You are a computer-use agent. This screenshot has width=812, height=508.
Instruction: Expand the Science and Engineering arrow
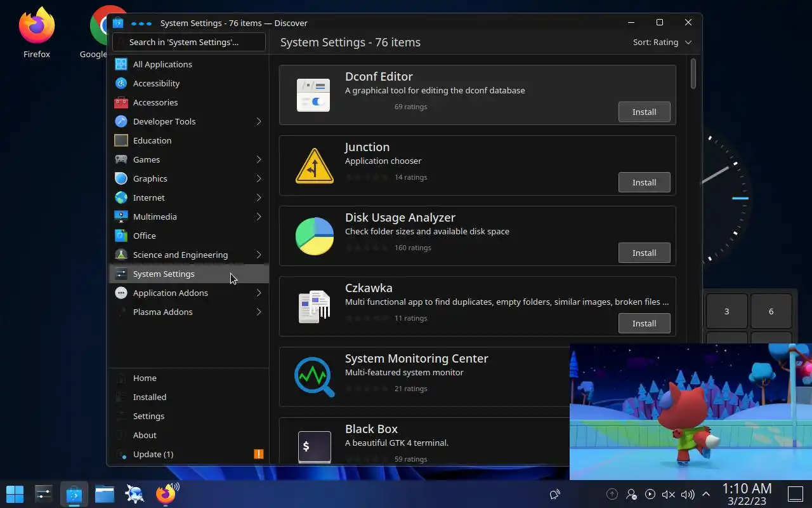coord(259,255)
